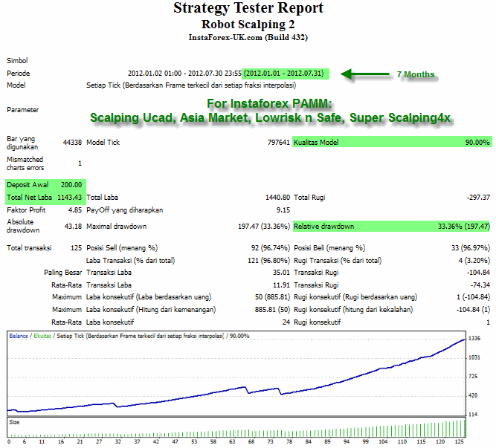Screen dimensions: 496x448
Task: Click total loss value '-297.37'
Action: click(x=478, y=198)
